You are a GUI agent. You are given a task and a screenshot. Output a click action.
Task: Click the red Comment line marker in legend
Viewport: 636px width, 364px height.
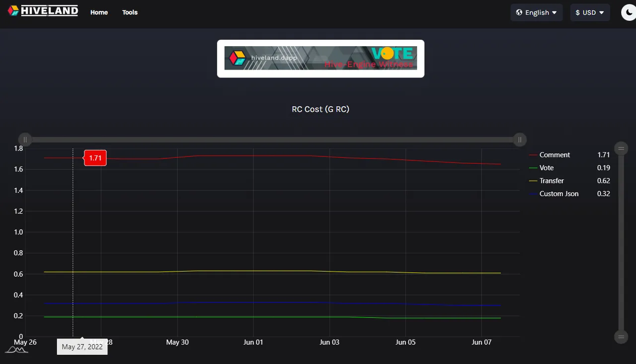click(x=533, y=155)
